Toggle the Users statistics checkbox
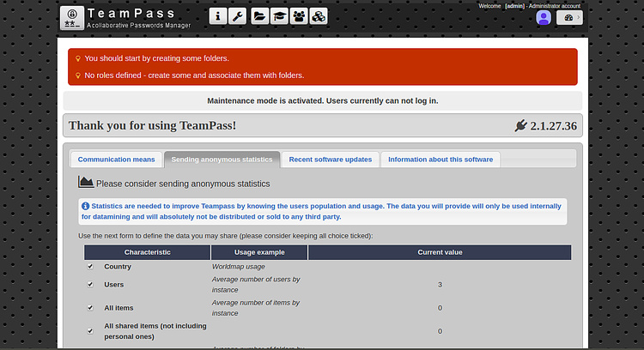Image resolution: width=644 pixels, height=350 pixels. tap(90, 284)
